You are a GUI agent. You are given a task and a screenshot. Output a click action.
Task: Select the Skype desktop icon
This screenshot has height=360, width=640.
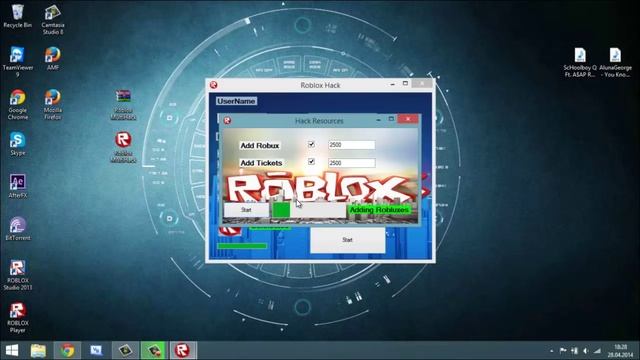pos(18,143)
